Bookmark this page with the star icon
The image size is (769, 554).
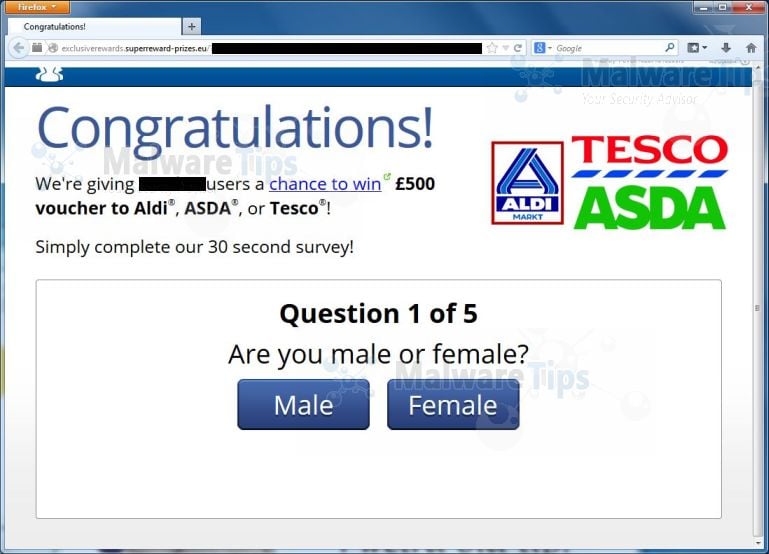tap(492, 48)
